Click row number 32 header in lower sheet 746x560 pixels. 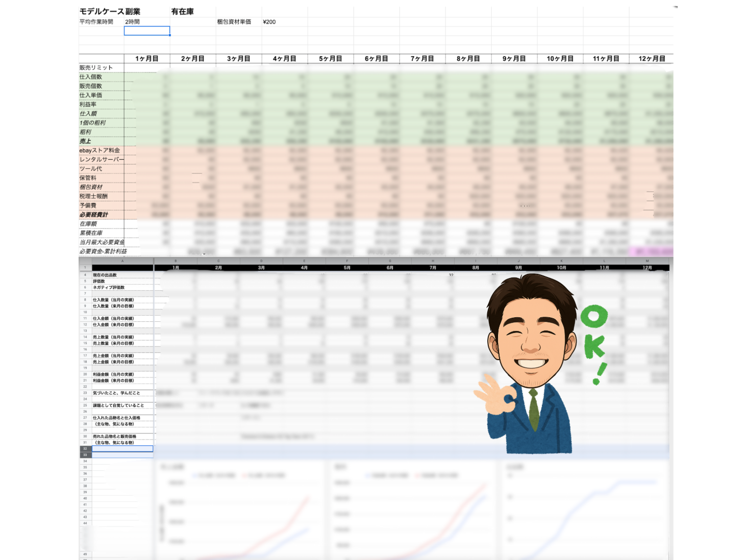[x=85, y=449]
